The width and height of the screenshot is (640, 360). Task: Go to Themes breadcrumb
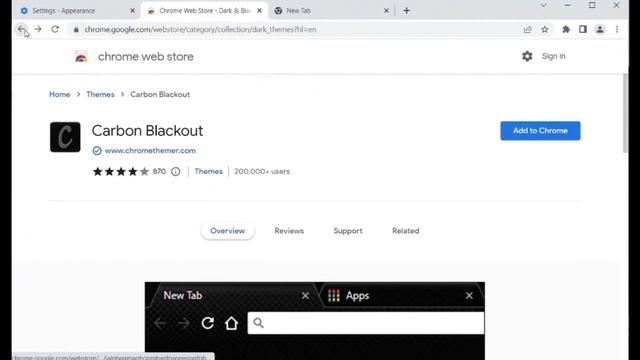tap(100, 94)
